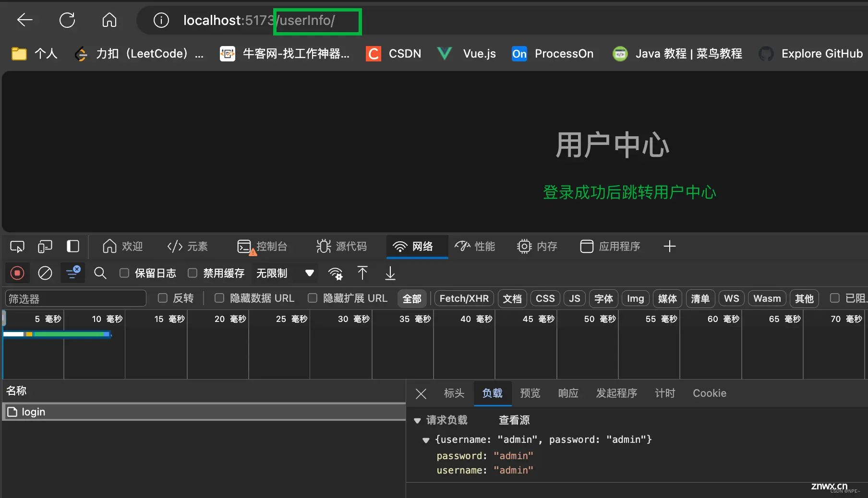868x498 pixels.
Task: Filter requests by WS
Action: coord(732,298)
